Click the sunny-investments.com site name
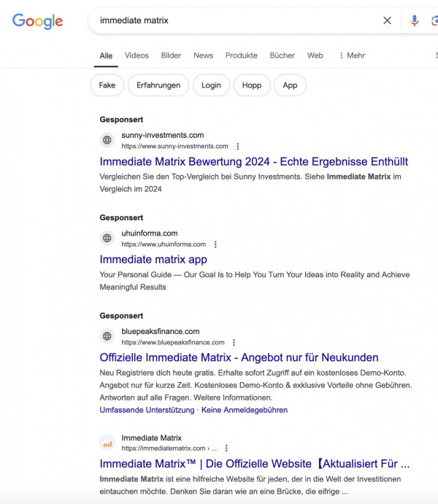The image size is (438, 504). [x=163, y=135]
